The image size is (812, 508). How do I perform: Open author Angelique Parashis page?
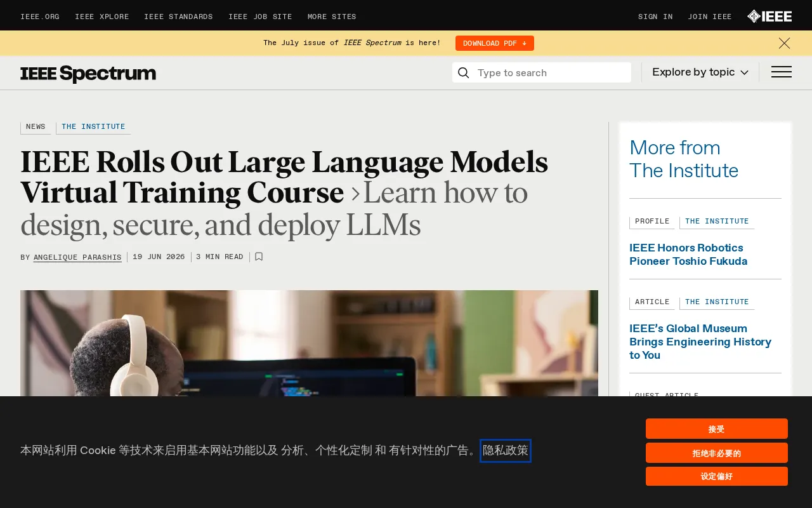click(77, 258)
